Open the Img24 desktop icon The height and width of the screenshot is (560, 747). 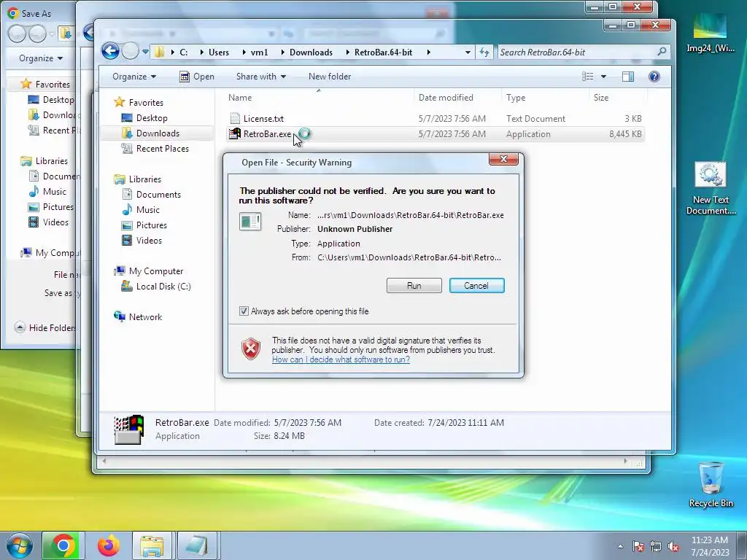[x=711, y=32]
